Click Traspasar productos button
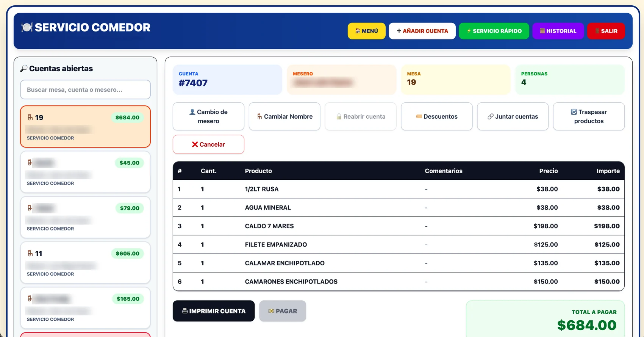Viewport: 644px width, 337px height. tap(589, 116)
